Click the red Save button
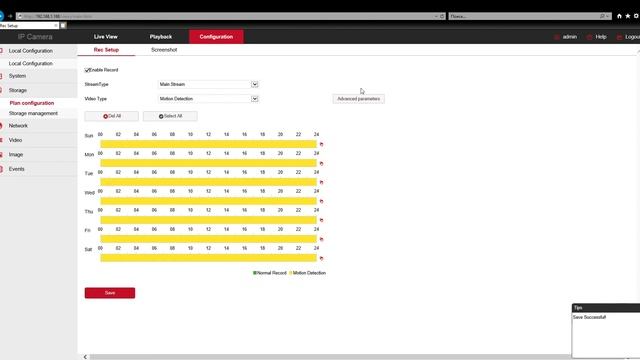 click(110, 293)
